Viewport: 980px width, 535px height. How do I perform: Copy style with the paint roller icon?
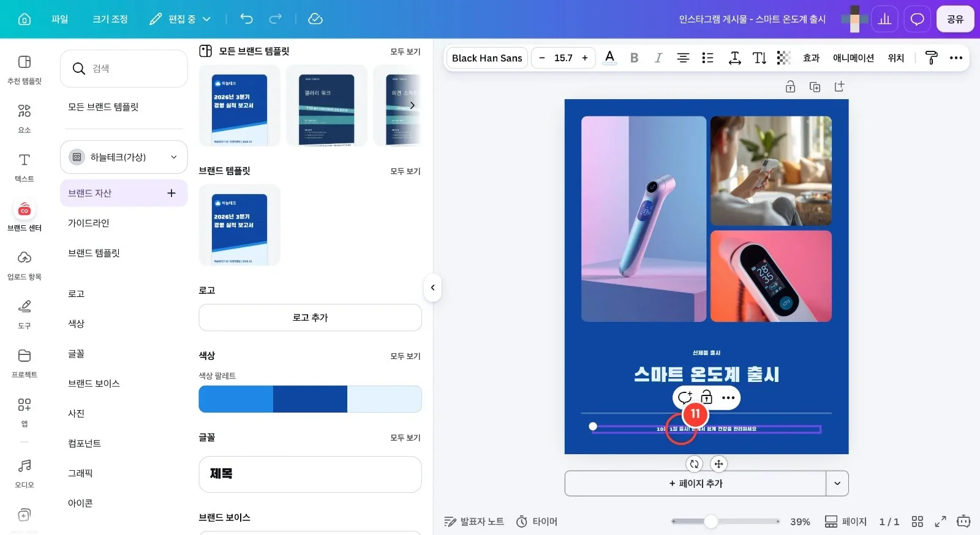931,58
